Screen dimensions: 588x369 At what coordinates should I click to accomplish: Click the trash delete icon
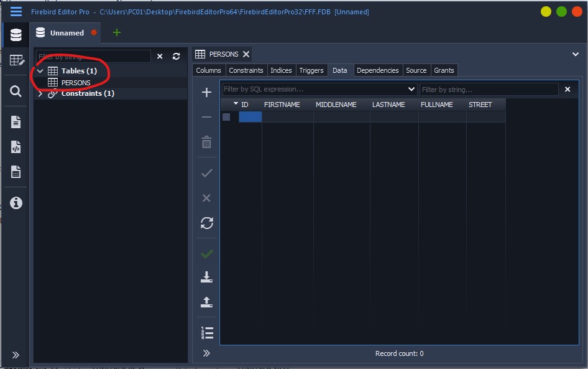point(206,142)
